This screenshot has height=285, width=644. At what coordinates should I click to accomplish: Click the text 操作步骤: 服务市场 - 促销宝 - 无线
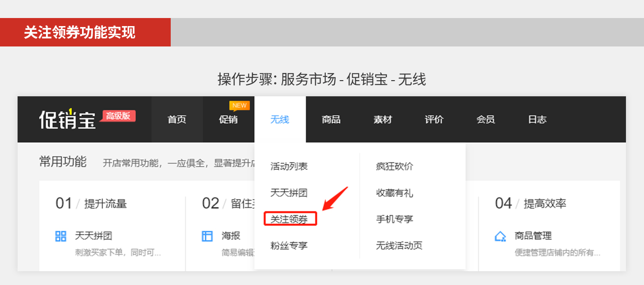point(322,79)
